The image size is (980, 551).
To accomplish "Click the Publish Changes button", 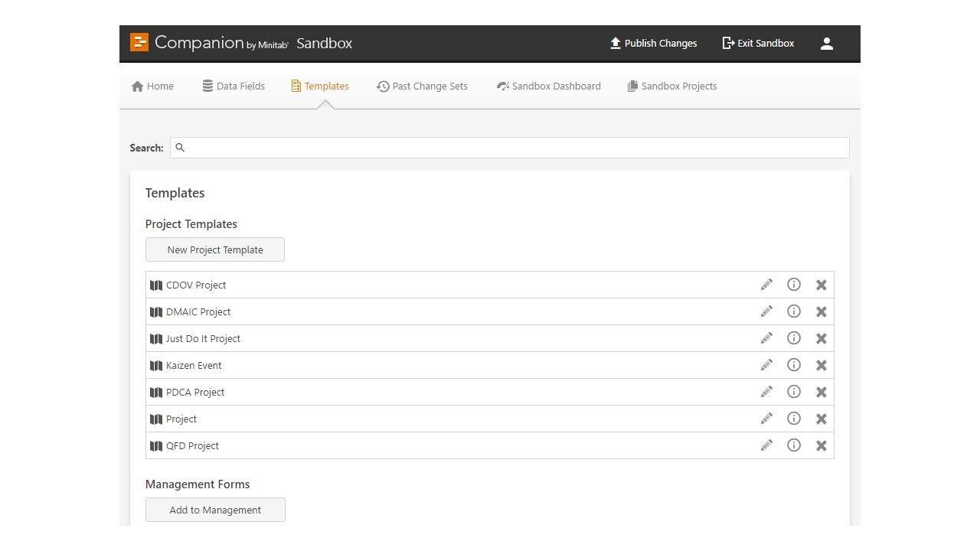I will (x=653, y=44).
